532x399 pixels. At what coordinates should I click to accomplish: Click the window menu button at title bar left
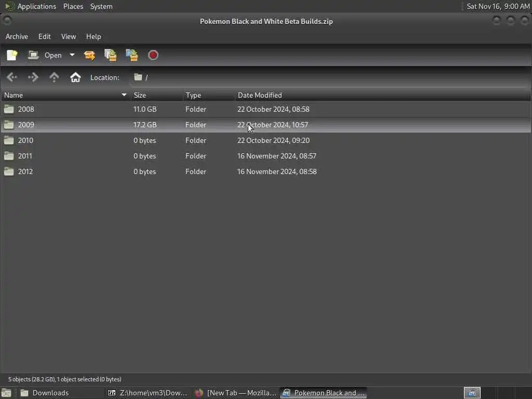coord(7,21)
